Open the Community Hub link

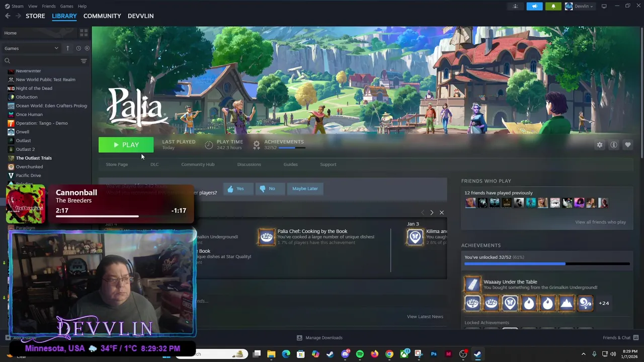198,164
